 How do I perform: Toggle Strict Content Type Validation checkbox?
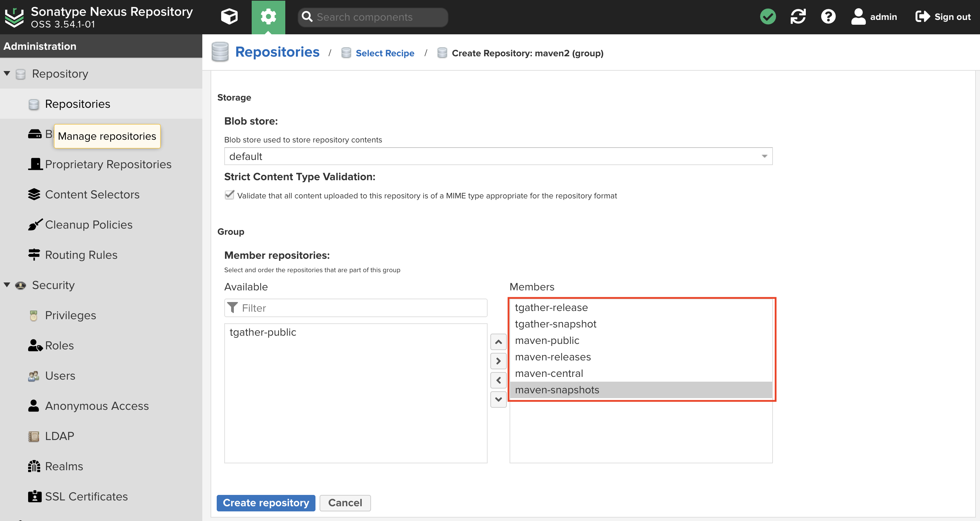coord(229,195)
